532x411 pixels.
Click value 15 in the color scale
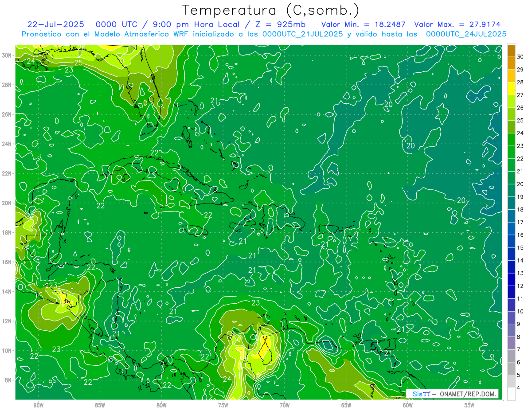coord(520,248)
